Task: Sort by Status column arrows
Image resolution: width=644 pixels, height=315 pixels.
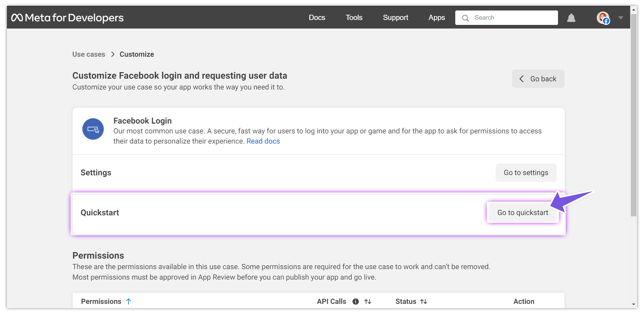Action: [x=424, y=302]
